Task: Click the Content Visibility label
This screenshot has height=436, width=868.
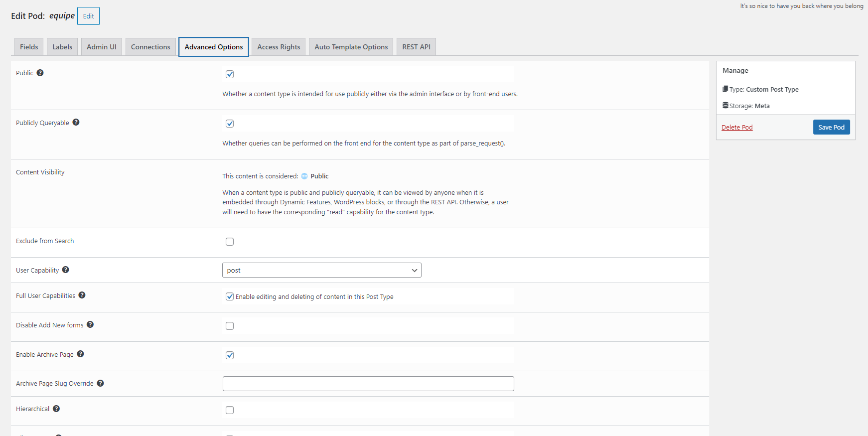Action: [40, 172]
